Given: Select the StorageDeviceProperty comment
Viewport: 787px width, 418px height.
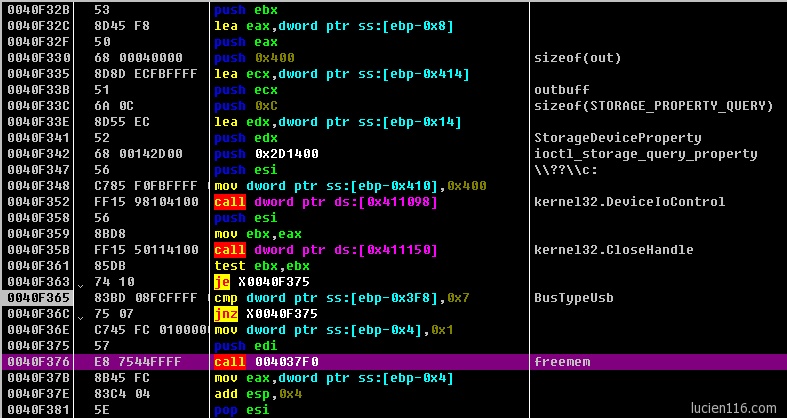Looking at the screenshot, I should (617, 138).
